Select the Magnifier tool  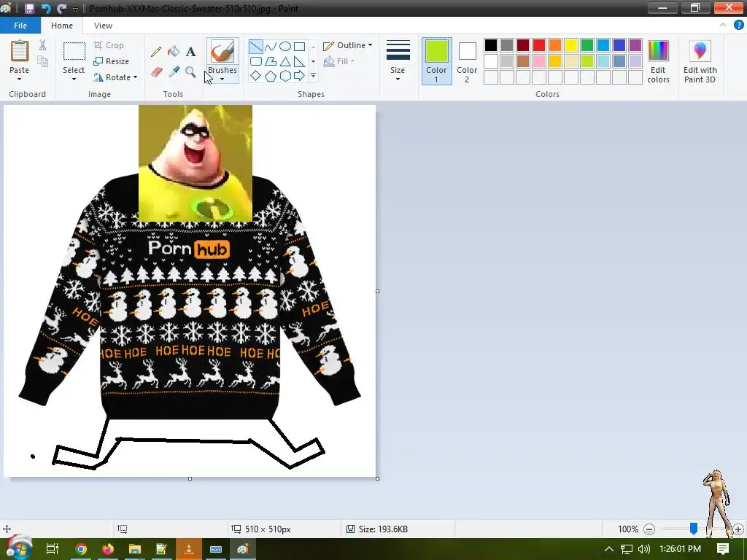[x=191, y=72]
